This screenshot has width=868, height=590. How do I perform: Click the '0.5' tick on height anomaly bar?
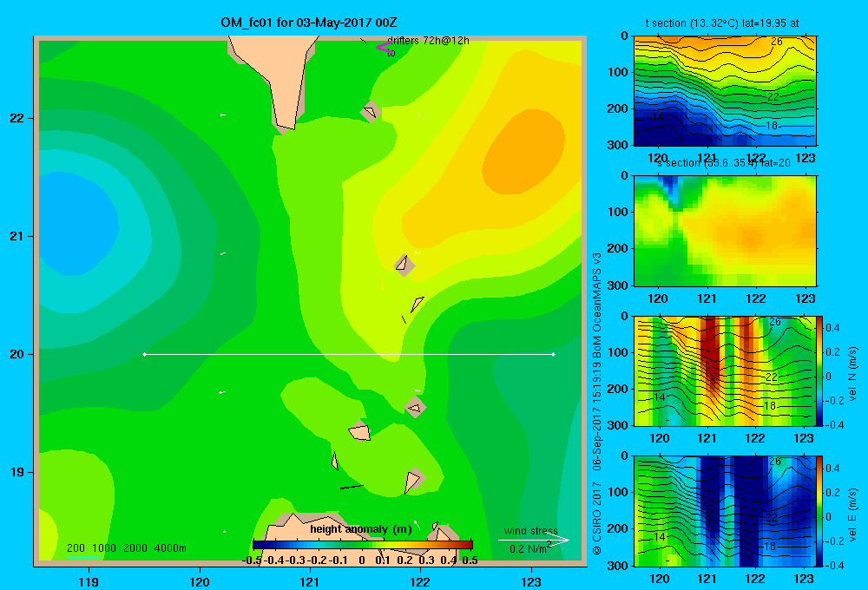470,560
